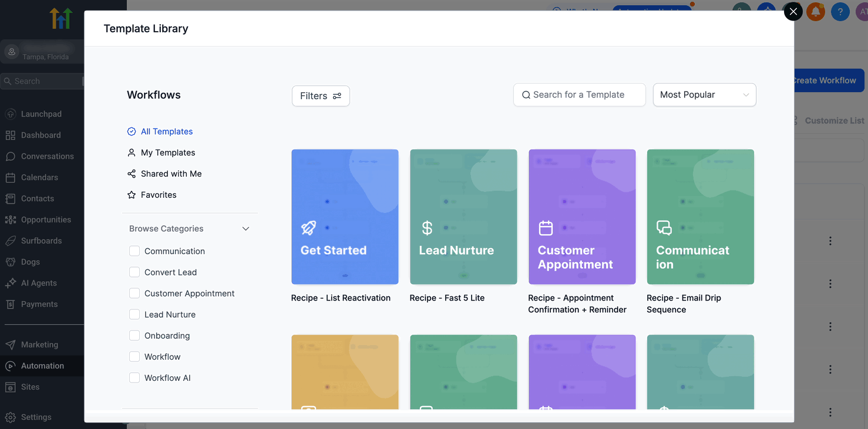Click the Dogs paw icon in the sidebar
Viewport: 868px width, 429px height.
10,262
